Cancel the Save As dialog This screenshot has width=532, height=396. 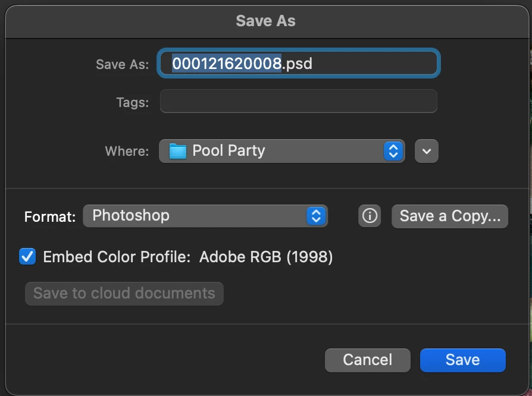368,360
